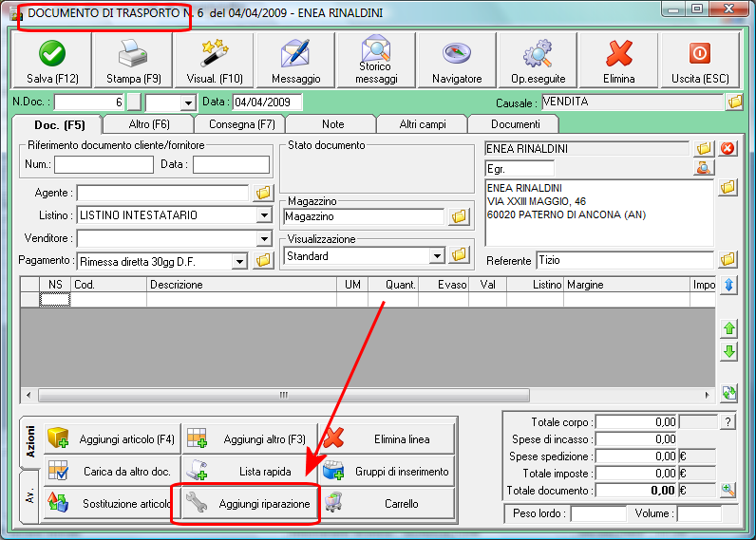Open Op.eseguite operations log

pyautogui.click(x=539, y=61)
